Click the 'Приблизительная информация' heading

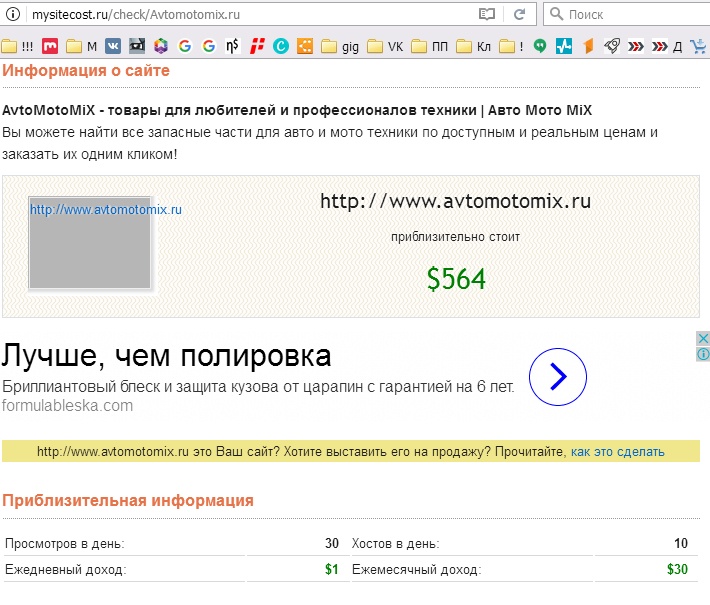pyautogui.click(x=128, y=500)
